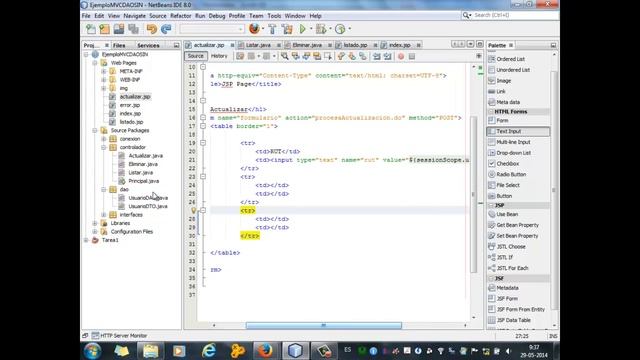Click the Palette vertical scrollbar
Viewport: 640px width, 360px height.
(x=554, y=190)
